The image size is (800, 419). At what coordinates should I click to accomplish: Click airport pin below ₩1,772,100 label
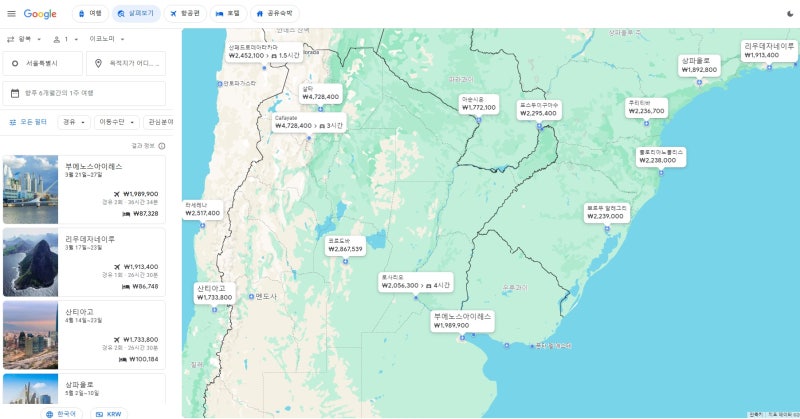point(479,120)
